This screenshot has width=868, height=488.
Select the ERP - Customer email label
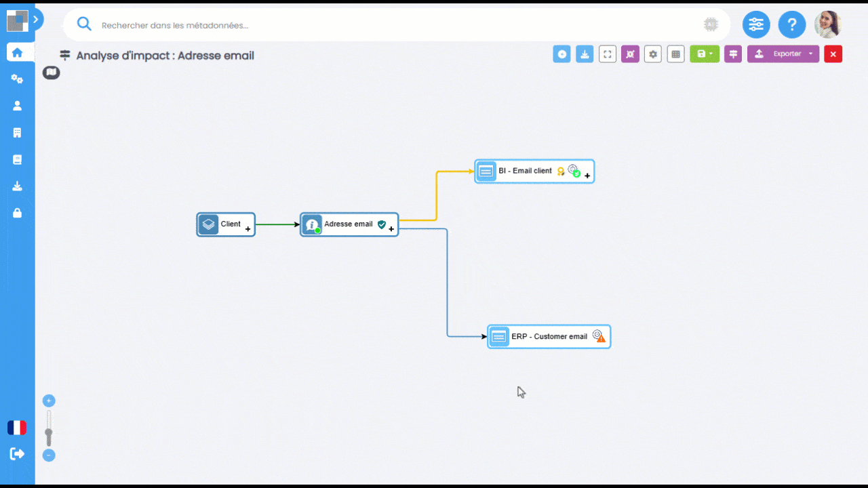coord(549,336)
